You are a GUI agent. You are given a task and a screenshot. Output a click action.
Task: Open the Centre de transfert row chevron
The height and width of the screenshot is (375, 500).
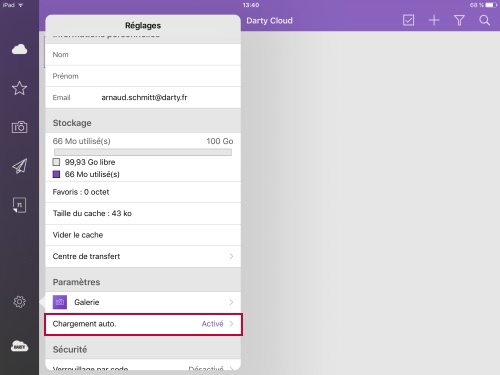click(231, 256)
